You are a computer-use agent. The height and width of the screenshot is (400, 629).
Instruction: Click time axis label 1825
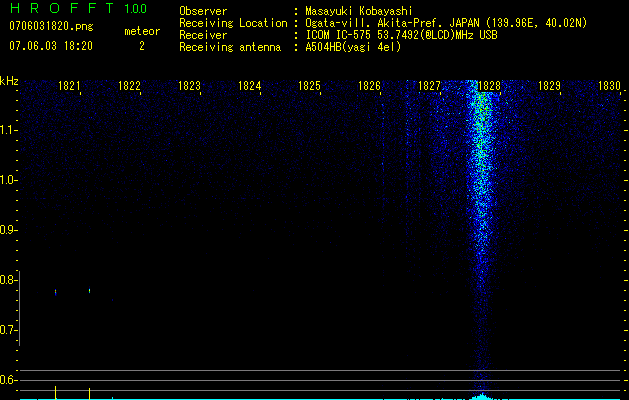click(x=309, y=86)
